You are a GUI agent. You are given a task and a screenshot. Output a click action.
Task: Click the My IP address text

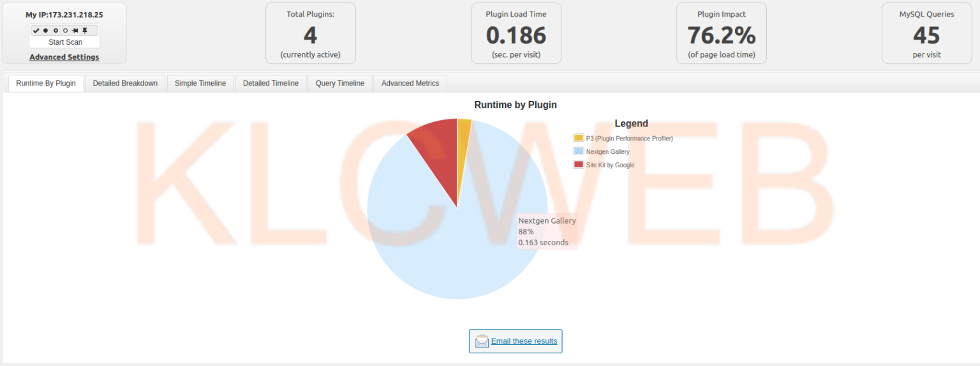[64, 15]
